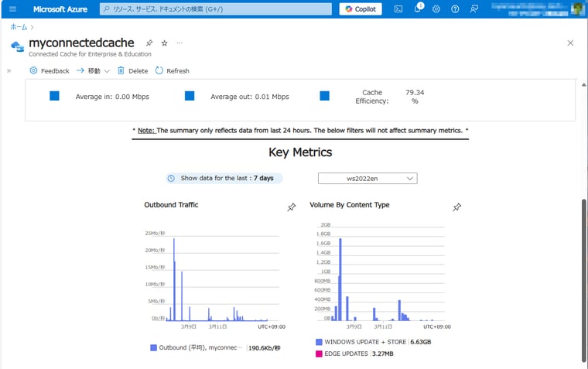Pin the Outbound Traffic chart

click(x=292, y=207)
